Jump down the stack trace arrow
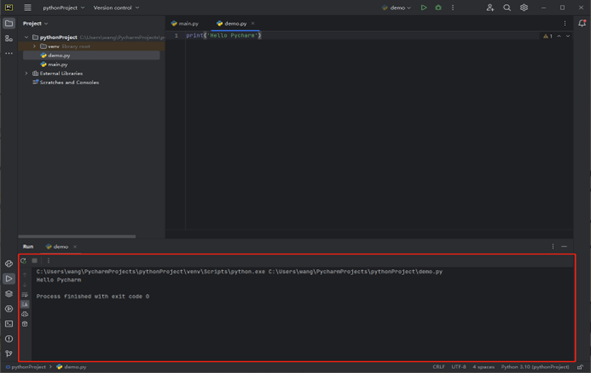Screen dimensions: 591x373 click(x=25, y=285)
